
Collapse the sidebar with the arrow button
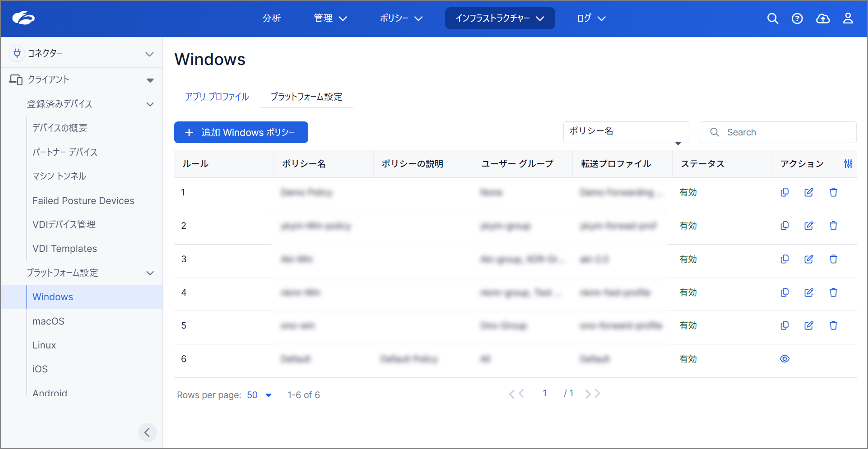pyautogui.click(x=147, y=432)
